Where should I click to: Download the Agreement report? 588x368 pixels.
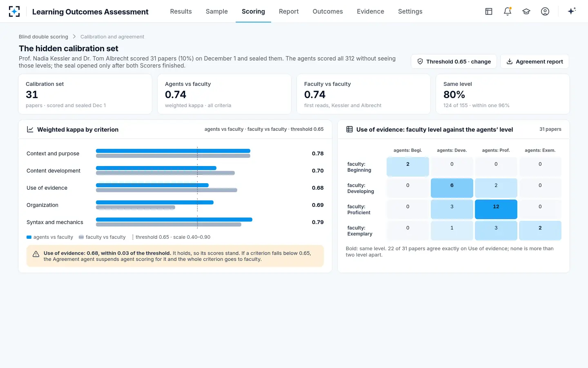pyautogui.click(x=535, y=61)
